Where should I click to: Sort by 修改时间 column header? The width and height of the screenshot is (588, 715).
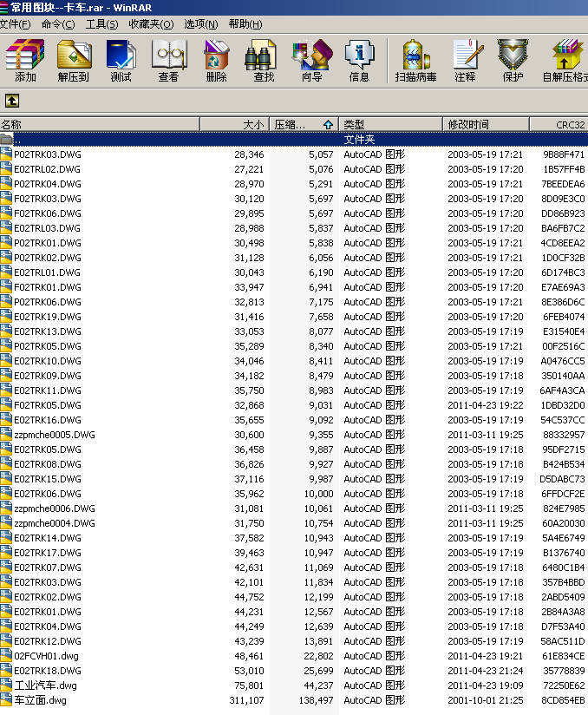pos(486,124)
